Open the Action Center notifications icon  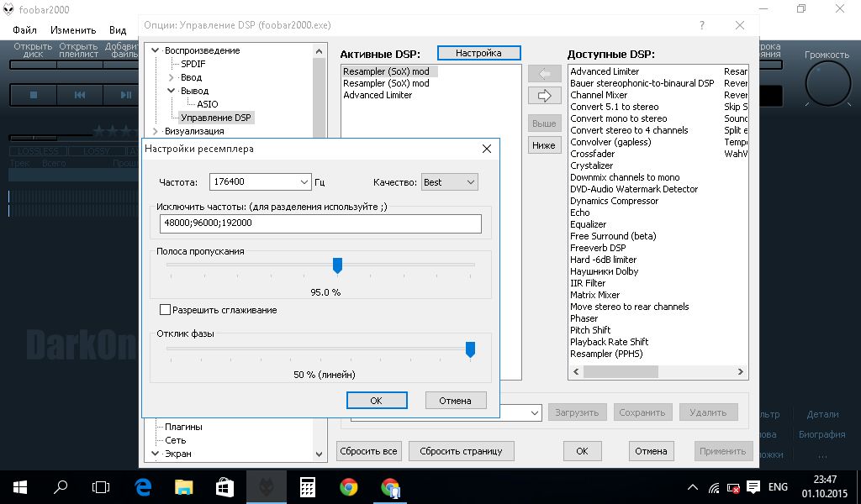[753, 487]
